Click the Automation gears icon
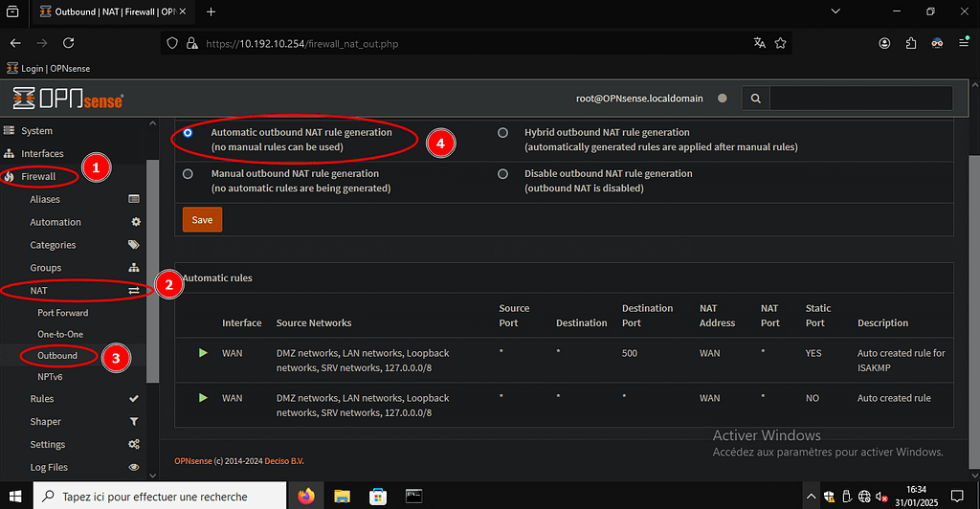The height and width of the screenshot is (509, 980). pos(135,222)
